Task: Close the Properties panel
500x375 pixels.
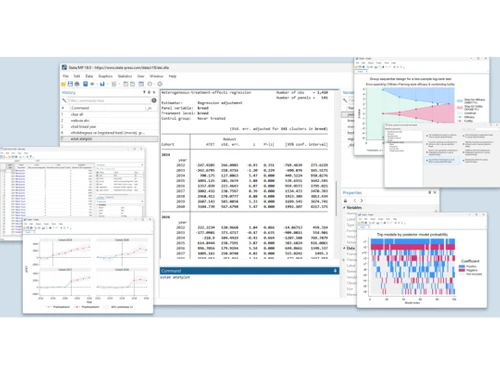Action: click(435, 193)
